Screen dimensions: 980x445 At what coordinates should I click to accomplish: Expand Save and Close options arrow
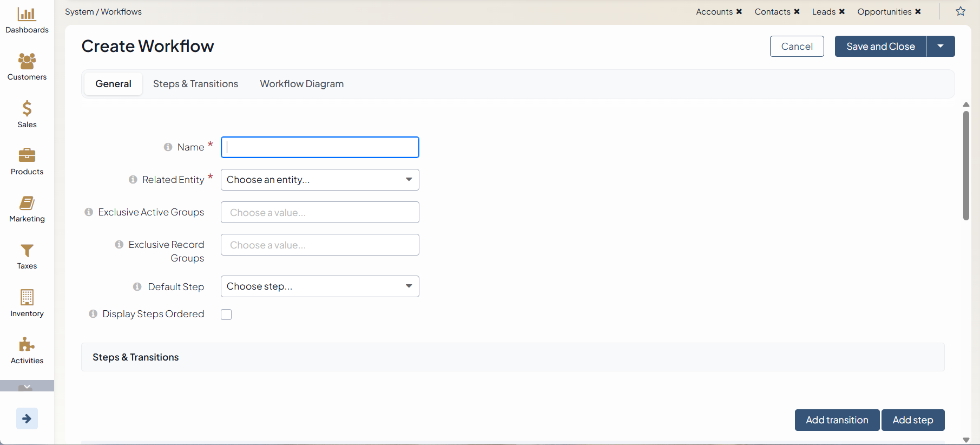(940, 47)
